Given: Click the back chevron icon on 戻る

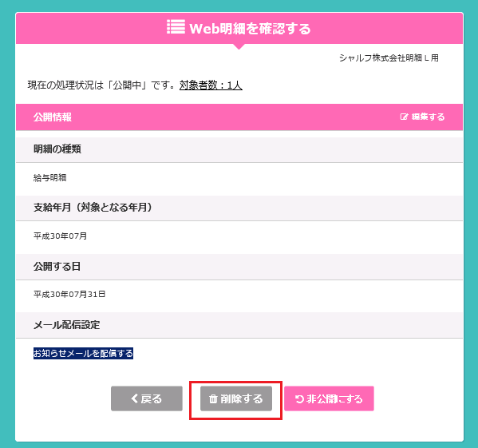Looking at the screenshot, I should tap(134, 398).
